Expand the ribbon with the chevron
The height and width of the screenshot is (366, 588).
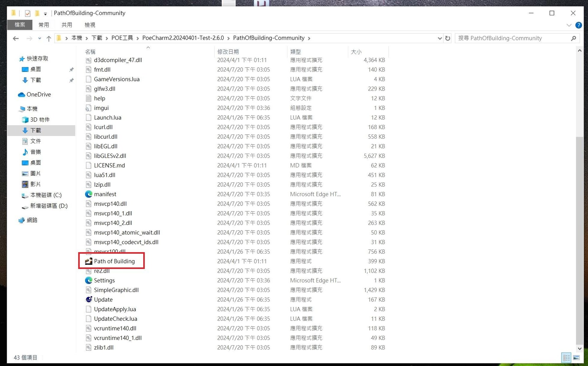pyautogui.click(x=569, y=25)
